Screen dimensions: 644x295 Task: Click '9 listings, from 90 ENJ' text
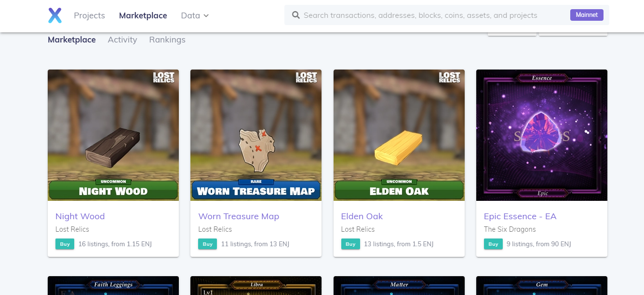tap(539, 244)
